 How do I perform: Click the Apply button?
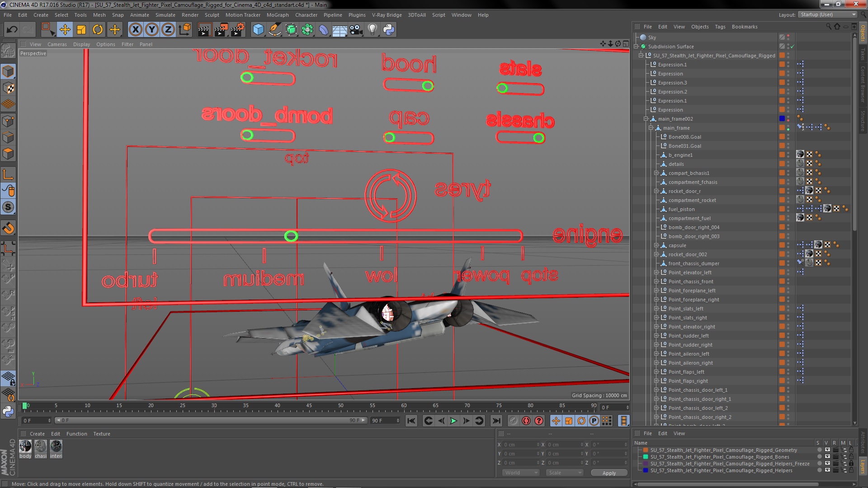[609, 473]
